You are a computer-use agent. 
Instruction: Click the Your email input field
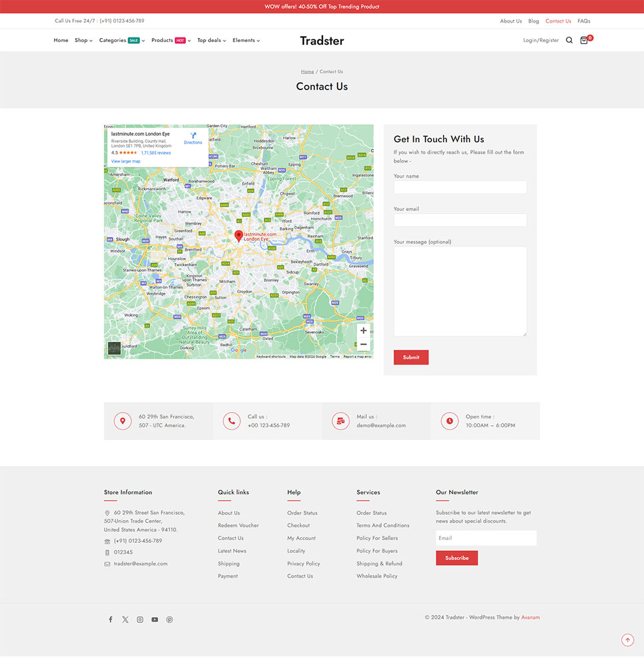pos(460,220)
